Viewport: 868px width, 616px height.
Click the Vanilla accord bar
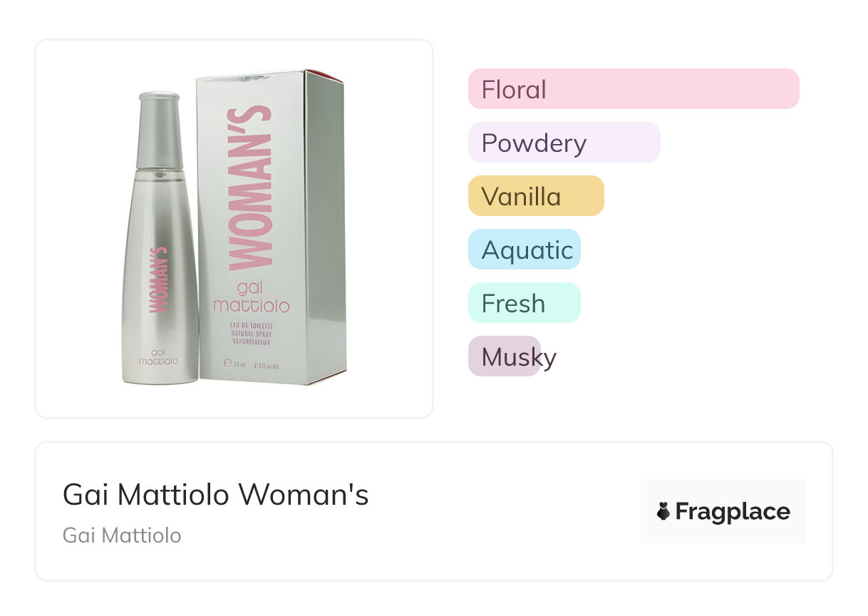(535, 196)
